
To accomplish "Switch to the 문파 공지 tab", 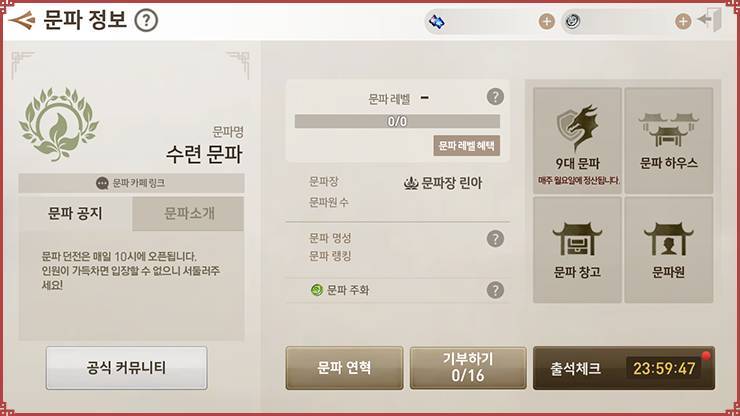I will coord(75,213).
